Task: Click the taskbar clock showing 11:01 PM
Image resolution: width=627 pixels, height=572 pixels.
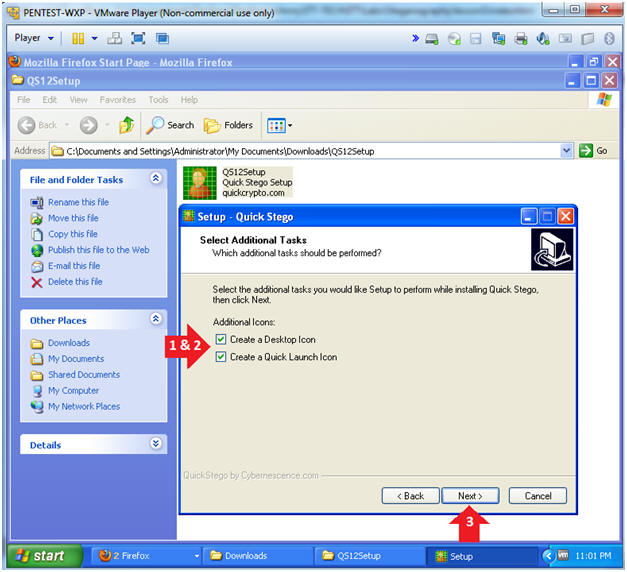Action: (x=593, y=556)
